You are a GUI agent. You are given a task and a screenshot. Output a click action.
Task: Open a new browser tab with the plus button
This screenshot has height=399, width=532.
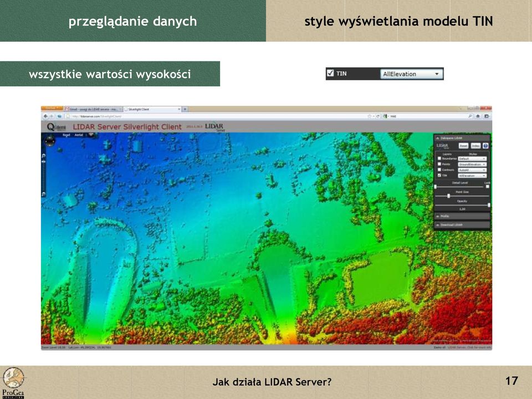(185, 109)
